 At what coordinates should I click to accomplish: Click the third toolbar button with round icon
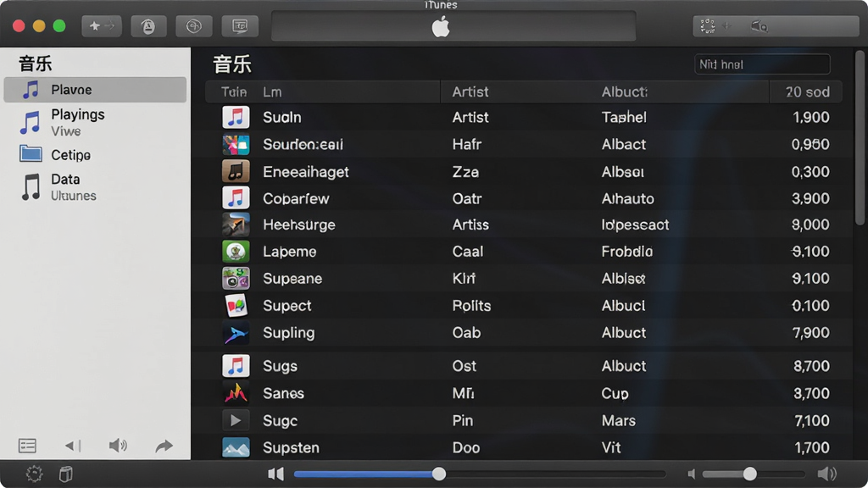coord(194,26)
